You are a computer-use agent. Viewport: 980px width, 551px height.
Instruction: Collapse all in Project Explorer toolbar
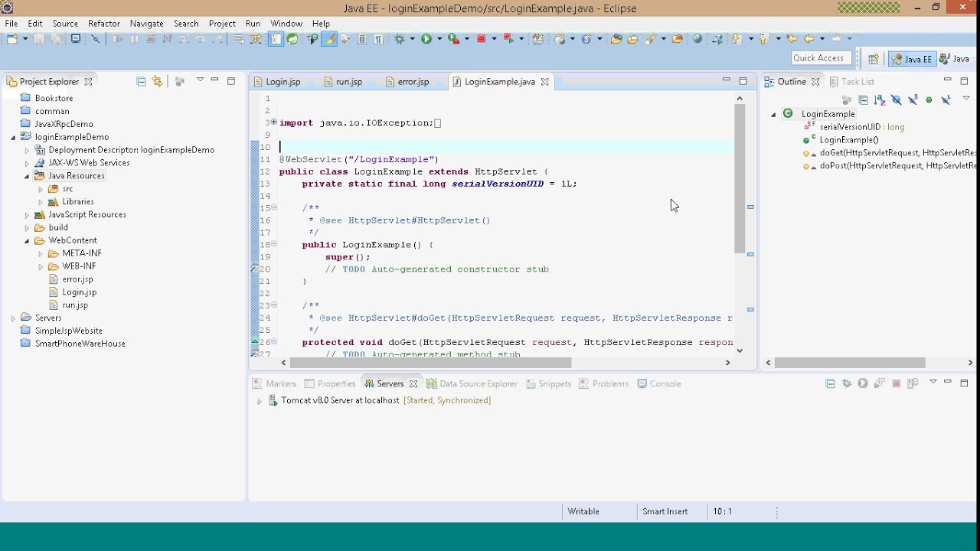[x=141, y=81]
